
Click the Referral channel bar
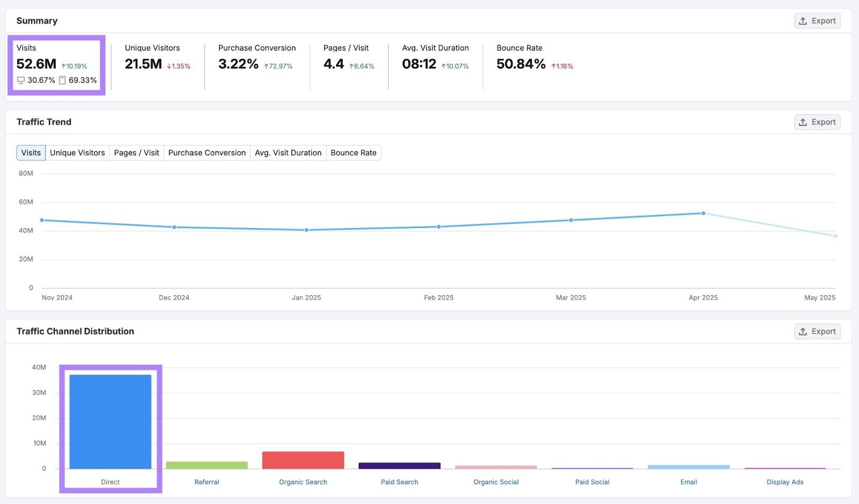point(207,465)
